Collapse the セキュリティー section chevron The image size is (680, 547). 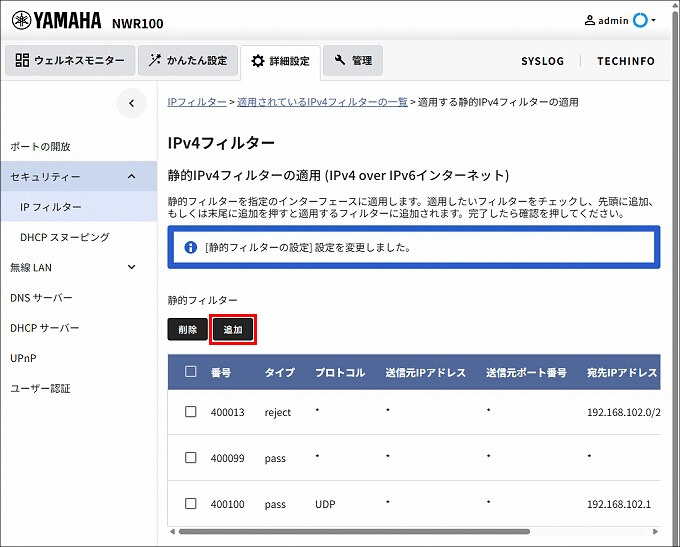[131, 177]
